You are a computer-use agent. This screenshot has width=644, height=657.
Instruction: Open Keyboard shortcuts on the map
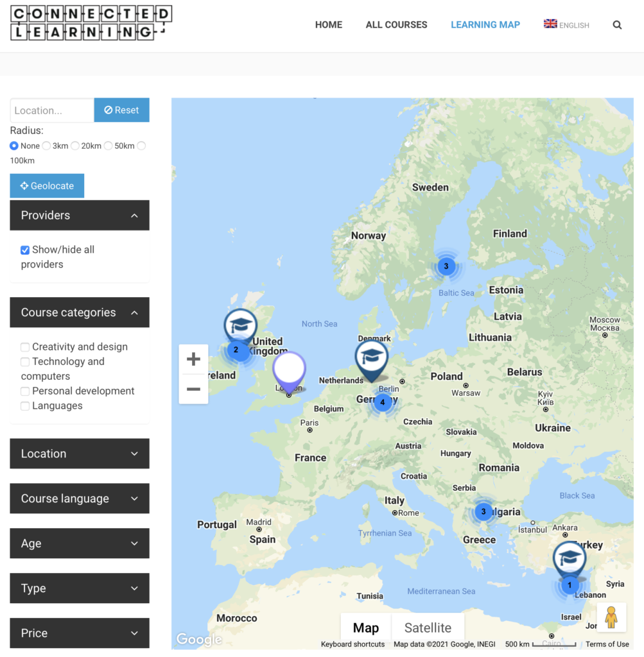click(352, 644)
